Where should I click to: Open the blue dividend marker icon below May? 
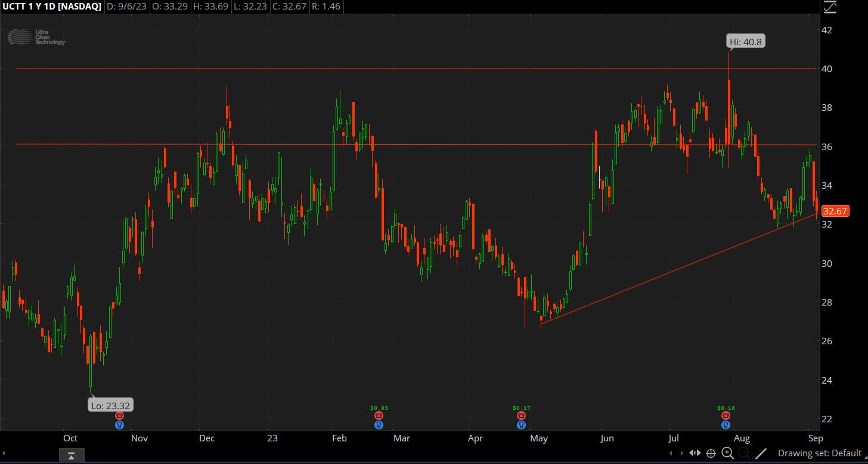pyautogui.click(x=521, y=425)
